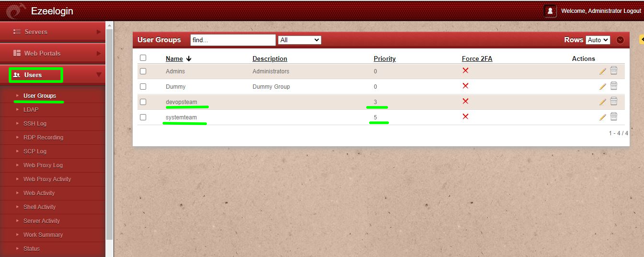The image size is (644, 257).
Task: Check the Admins row checkbox
Action: (143, 71)
